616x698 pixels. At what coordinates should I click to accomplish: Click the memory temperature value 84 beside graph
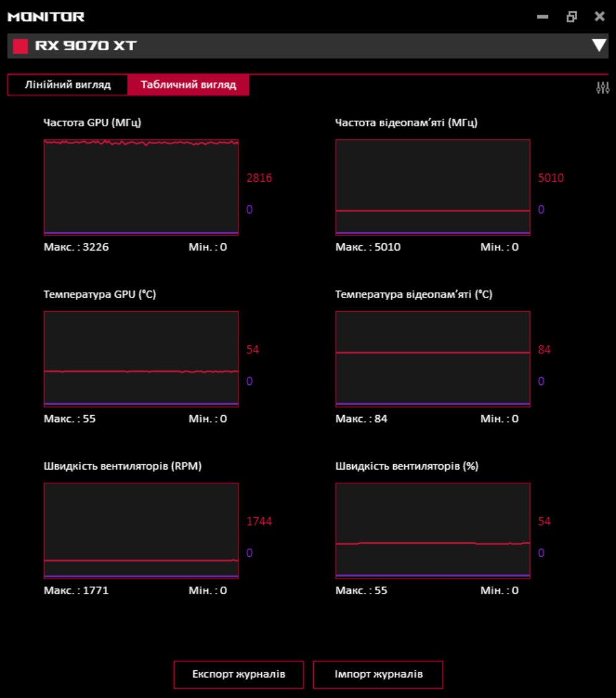coord(544,350)
